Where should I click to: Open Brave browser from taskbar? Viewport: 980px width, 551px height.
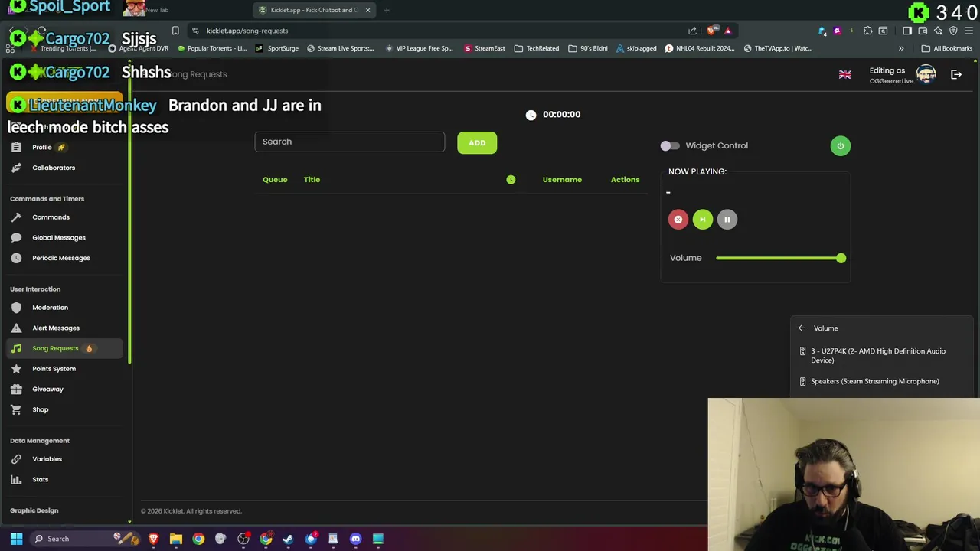[x=153, y=539]
